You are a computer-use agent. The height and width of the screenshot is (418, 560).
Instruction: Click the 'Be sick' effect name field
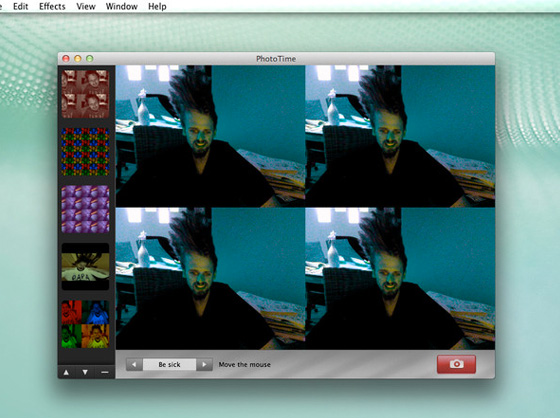pyautogui.click(x=169, y=364)
